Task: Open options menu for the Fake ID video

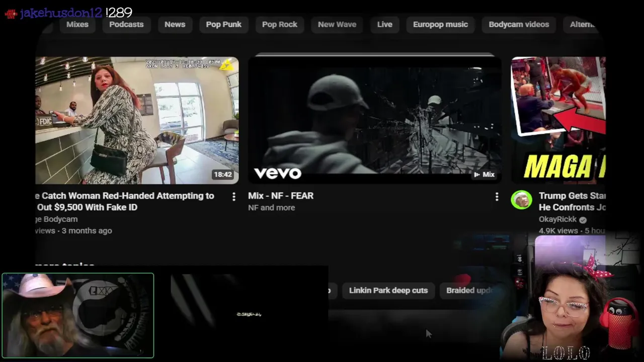Action: point(233,197)
